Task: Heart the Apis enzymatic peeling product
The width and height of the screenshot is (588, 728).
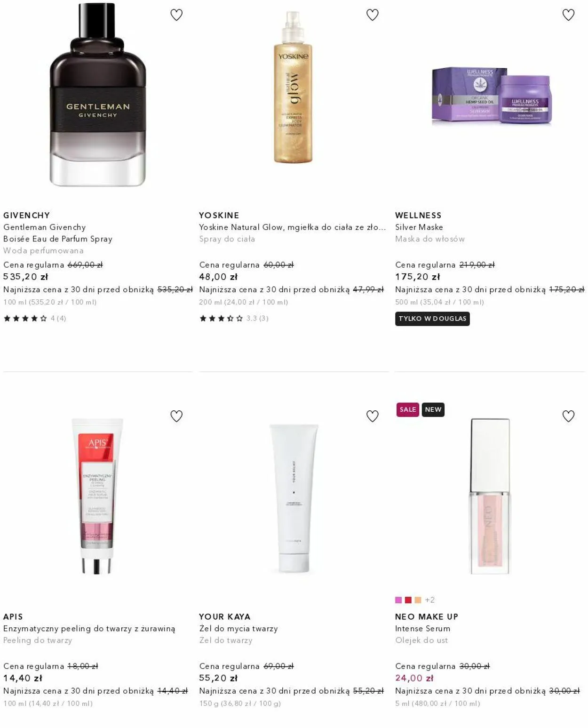Action: (176, 416)
